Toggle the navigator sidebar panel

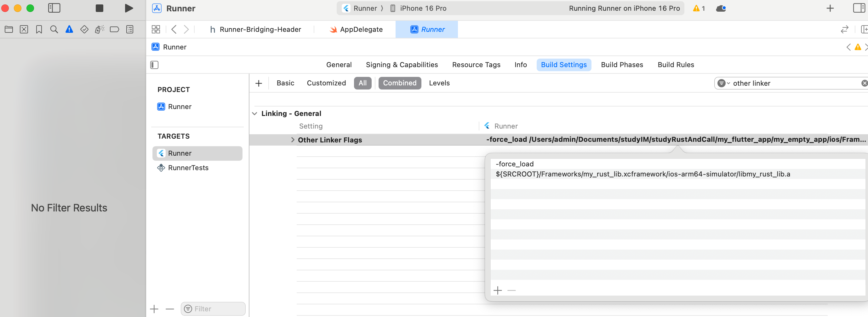[54, 8]
